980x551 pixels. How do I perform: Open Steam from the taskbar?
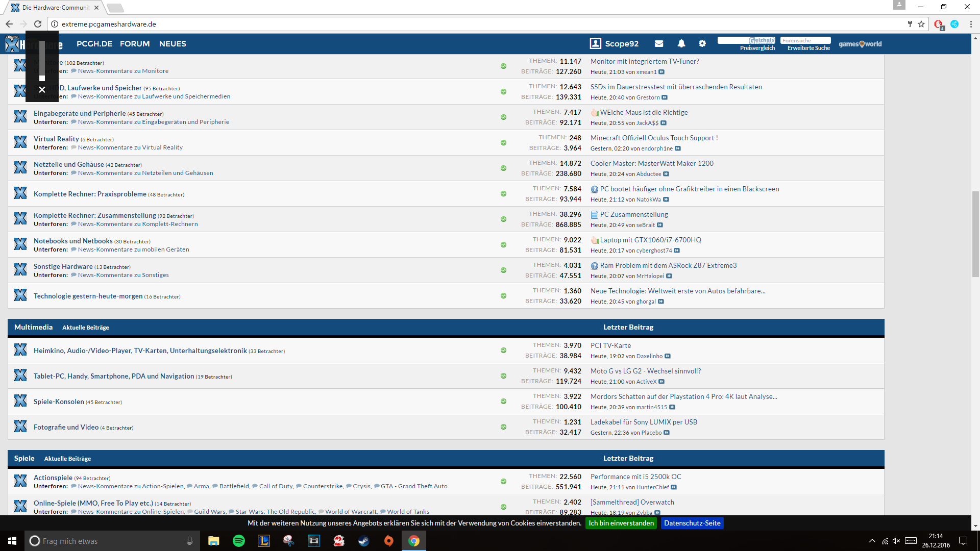(363, 541)
